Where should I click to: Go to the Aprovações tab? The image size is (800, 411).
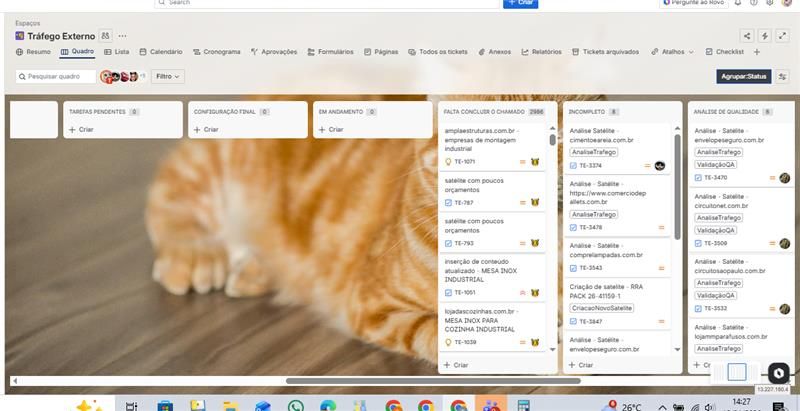[274, 52]
